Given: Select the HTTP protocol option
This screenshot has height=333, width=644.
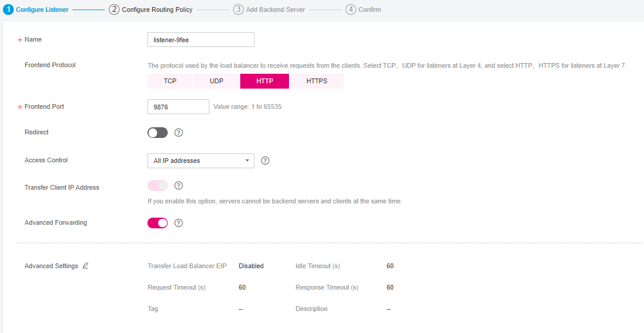Looking at the screenshot, I should tap(265, 81).
